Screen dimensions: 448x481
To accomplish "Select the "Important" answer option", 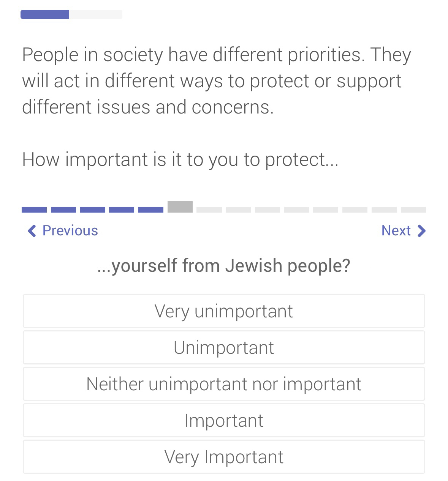I will click(x=224, y=420).
